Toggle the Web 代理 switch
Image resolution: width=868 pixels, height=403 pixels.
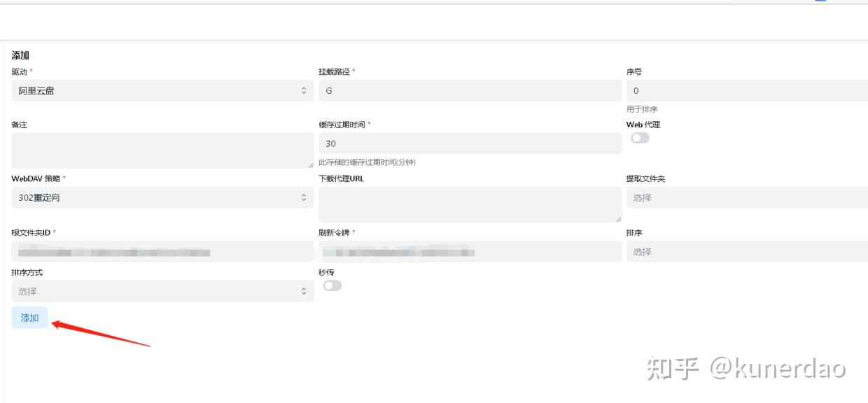(x=640, y=138)
